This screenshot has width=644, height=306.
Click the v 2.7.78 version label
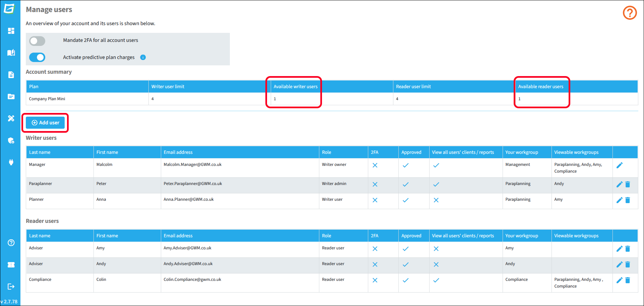pos(9,302)
